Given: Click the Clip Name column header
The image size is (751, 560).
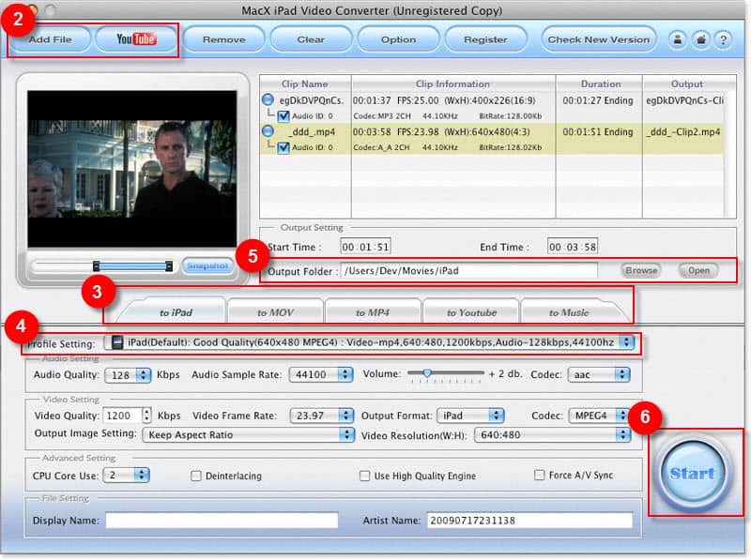Looking at the screenshot, I should coord(305,83).
